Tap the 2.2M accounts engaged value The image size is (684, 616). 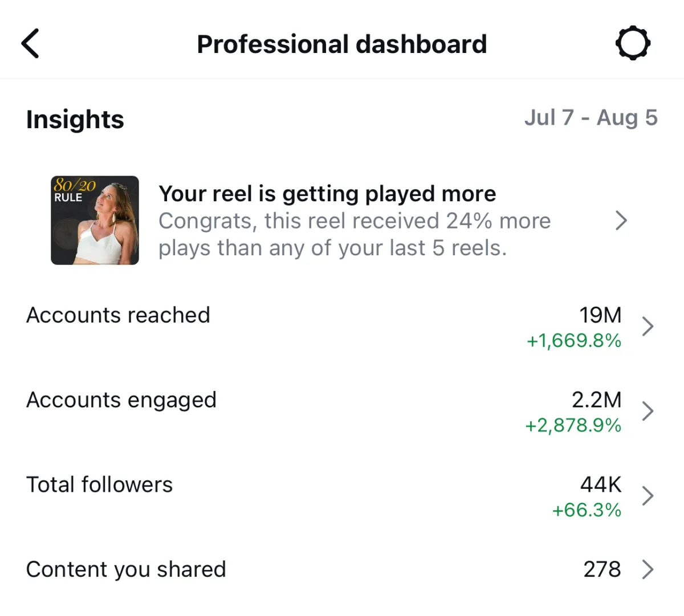pyautogui.click(x=596, y=400)
